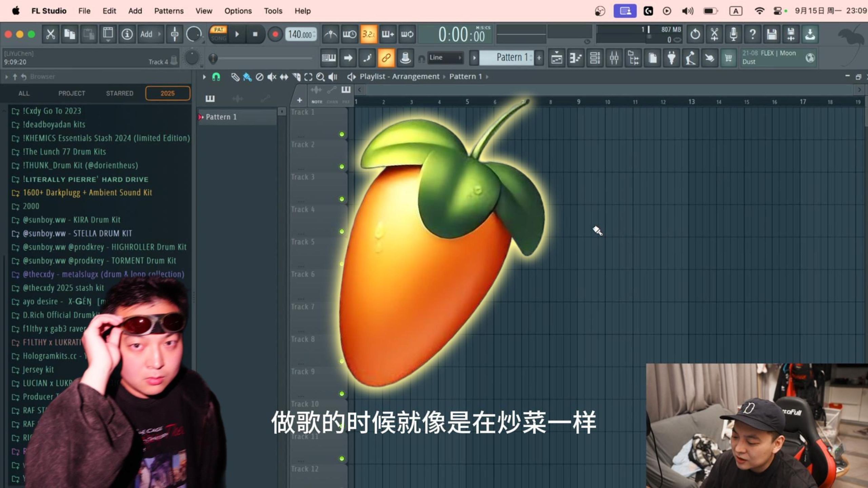Screen dimensions: 868x488
Task: Select the Zoom magnifier tool in the Playlist
Action: (x=320, y=77)
